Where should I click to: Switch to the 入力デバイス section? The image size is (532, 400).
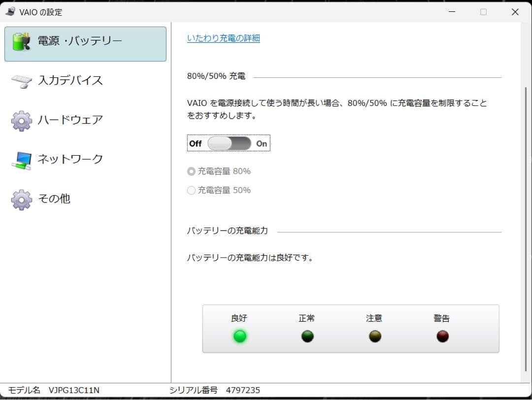tap(69, 81)
